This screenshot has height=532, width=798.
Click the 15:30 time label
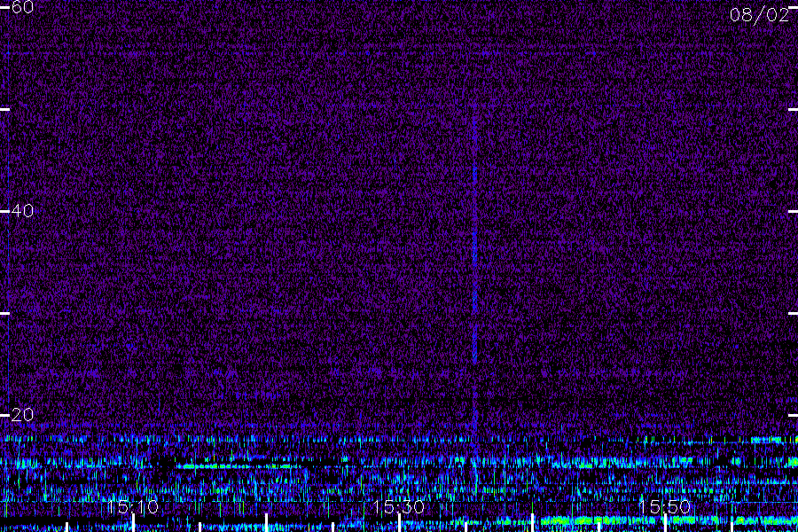pos(399,507)
